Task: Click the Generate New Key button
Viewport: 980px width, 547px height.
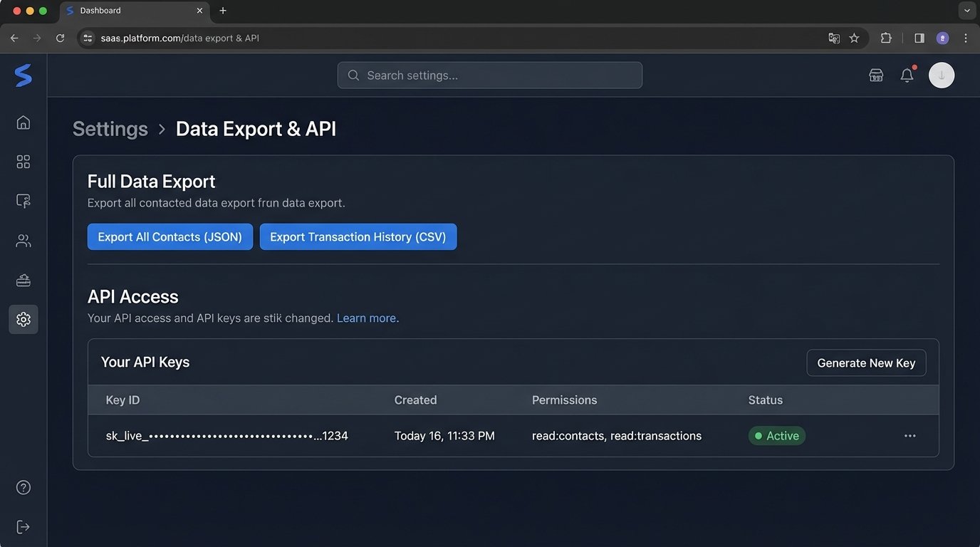Action: [866, 363]
